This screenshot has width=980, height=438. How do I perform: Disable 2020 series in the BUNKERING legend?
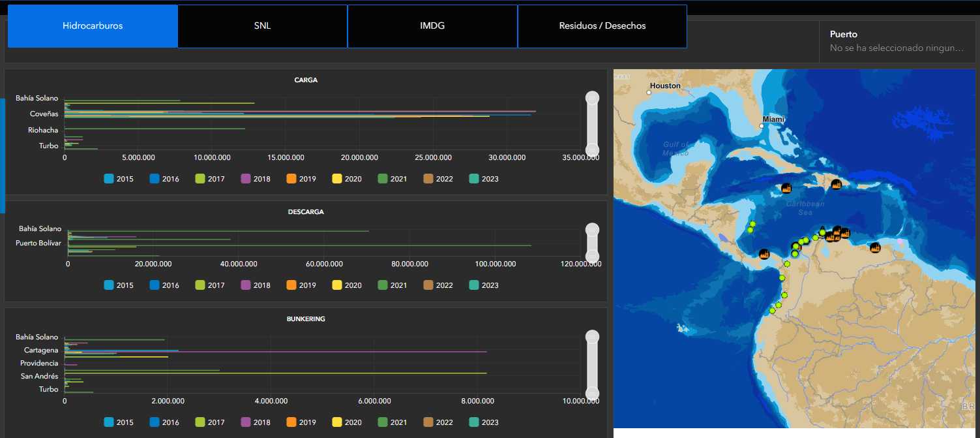347,422
